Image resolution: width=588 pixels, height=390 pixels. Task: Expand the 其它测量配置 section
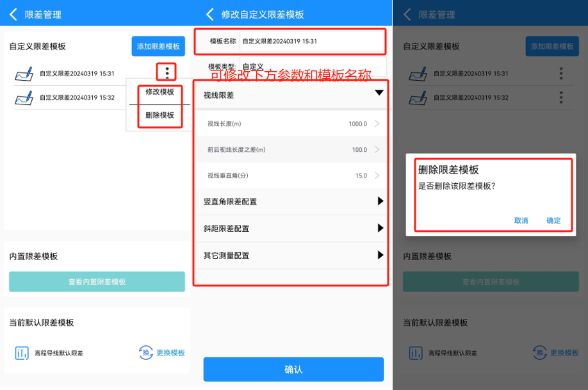click(380, 255)
